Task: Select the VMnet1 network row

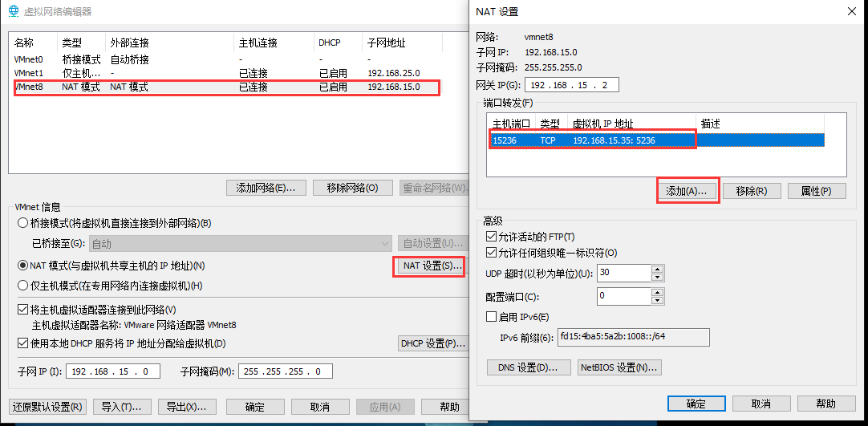Action: 227,73
